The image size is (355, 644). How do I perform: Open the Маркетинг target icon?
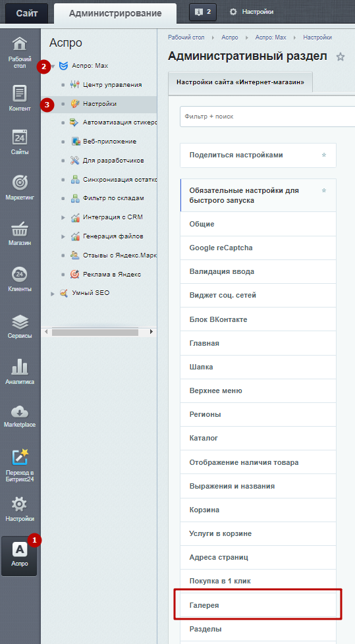20,182
